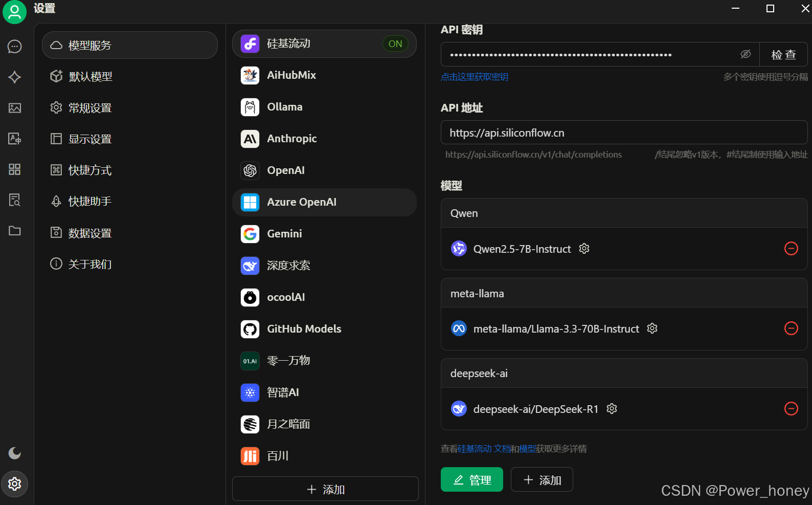Select the 深度求索 provider
This screenshot has height=505, width=812.
click(324, 266)
